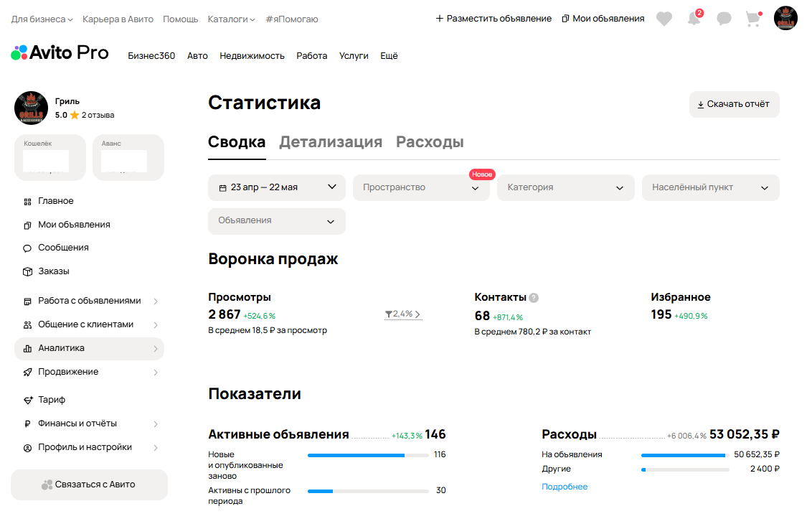Click the Аналитика bar chart icon
This screenshot has height=529, width=812.
click(x=27, y=349)
